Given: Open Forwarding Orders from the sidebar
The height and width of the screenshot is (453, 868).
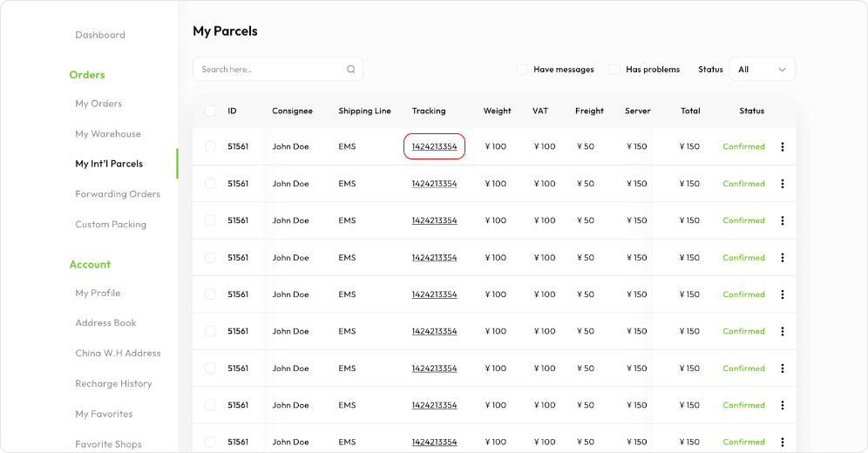Looking at the screenshot, I should tap(118, 194).
